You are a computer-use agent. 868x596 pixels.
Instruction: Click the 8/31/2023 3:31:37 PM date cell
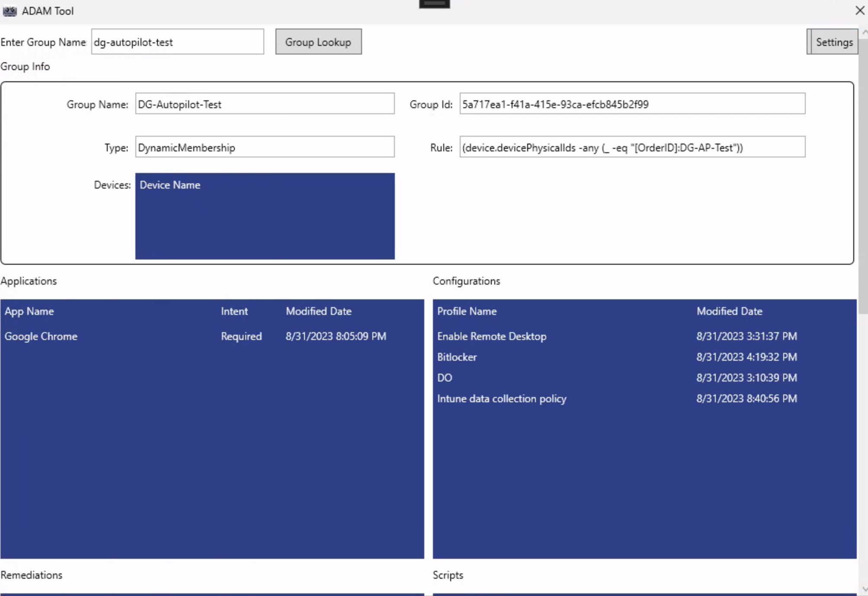746,336
